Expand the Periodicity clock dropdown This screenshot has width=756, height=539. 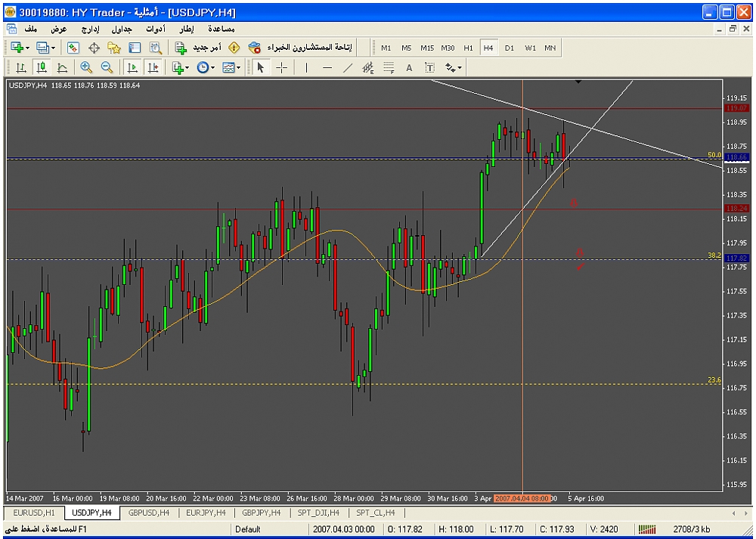coord(212,67)
